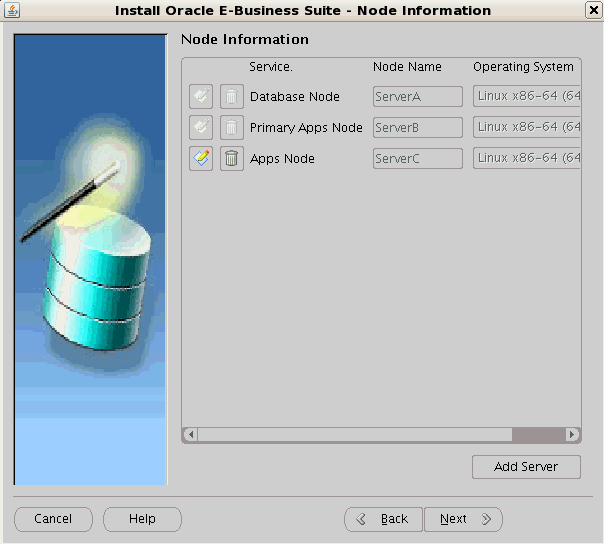Click the Apps Node label
The width and height of the screenshot is (604, 544).
coord(282,159)
